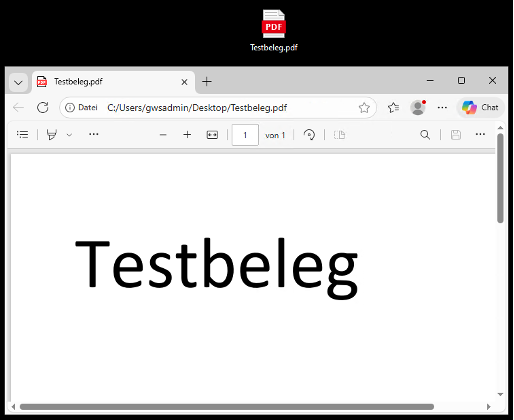Reload the page with refresh icon
This screenshot has width=514, height=420.
pyautogui.click(x=43, y=108)
